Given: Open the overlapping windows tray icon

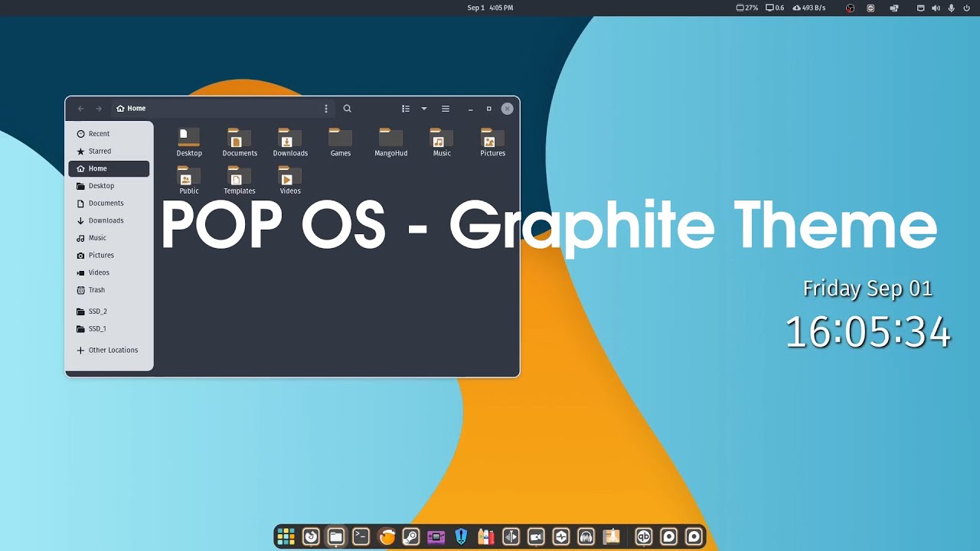Looking at the screenshot, I should pyautogui.click(x=893, y=8).
